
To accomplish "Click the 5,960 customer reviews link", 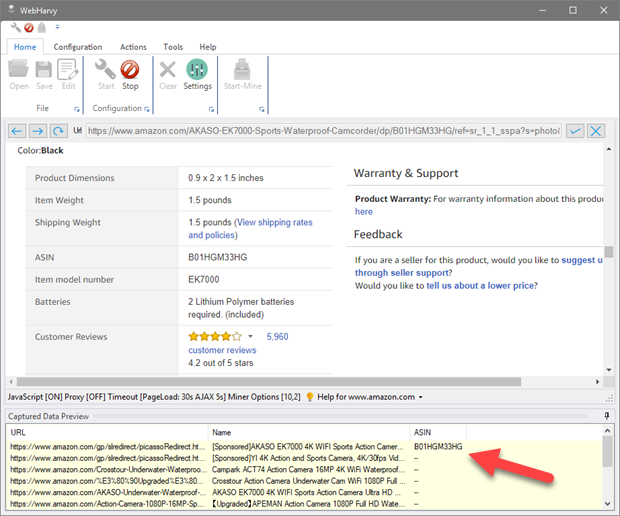I will click(x=277, y=337).
